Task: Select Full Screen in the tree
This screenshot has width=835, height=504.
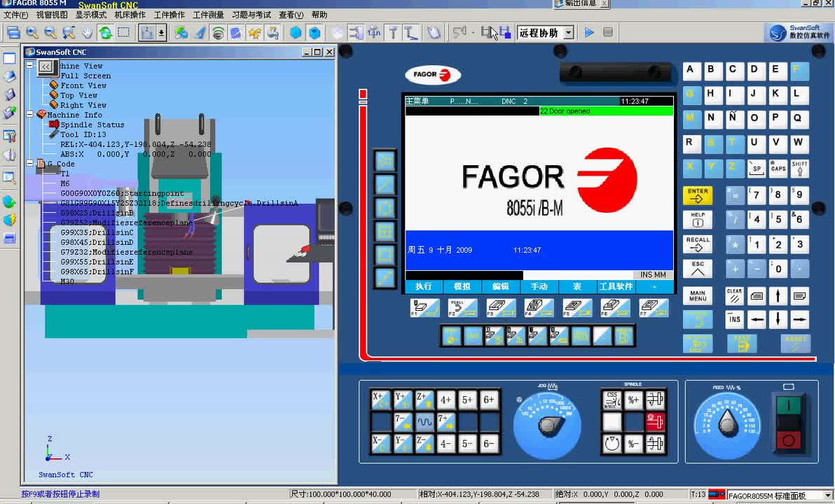Action: (x=85, y=76)
